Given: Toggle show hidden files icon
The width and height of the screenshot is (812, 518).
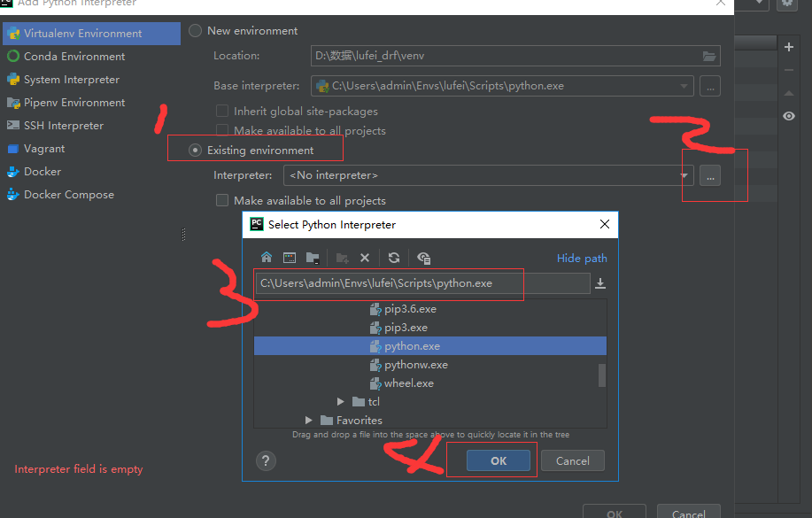Looking at the screenshot, I should pyautogui.click(x=423, y=258).
